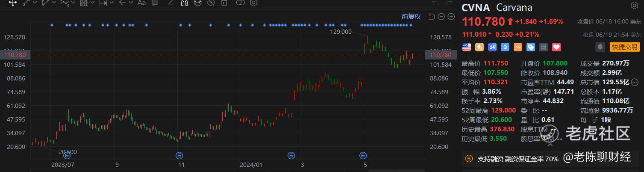Zoom out the chart with minus button
Viewport: 644px width, 172px height.
pyautogui.click(x=441, y=17)
